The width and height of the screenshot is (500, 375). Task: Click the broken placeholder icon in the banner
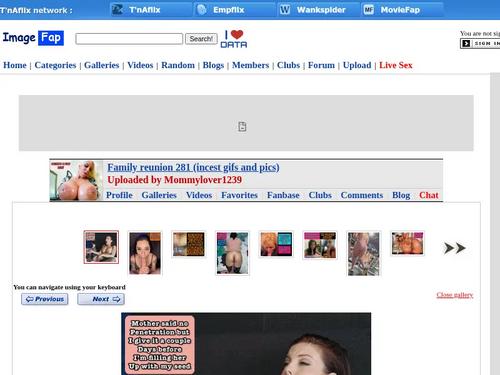tap(242, 127)
